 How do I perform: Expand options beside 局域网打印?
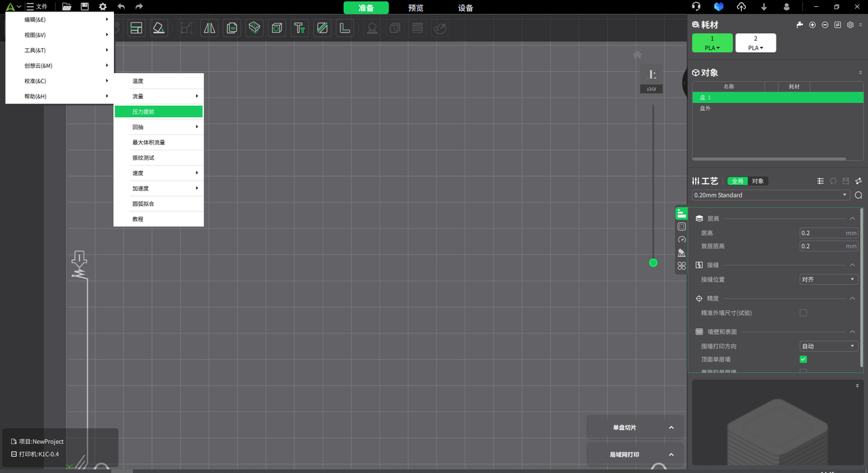click(x=671, y=455)
